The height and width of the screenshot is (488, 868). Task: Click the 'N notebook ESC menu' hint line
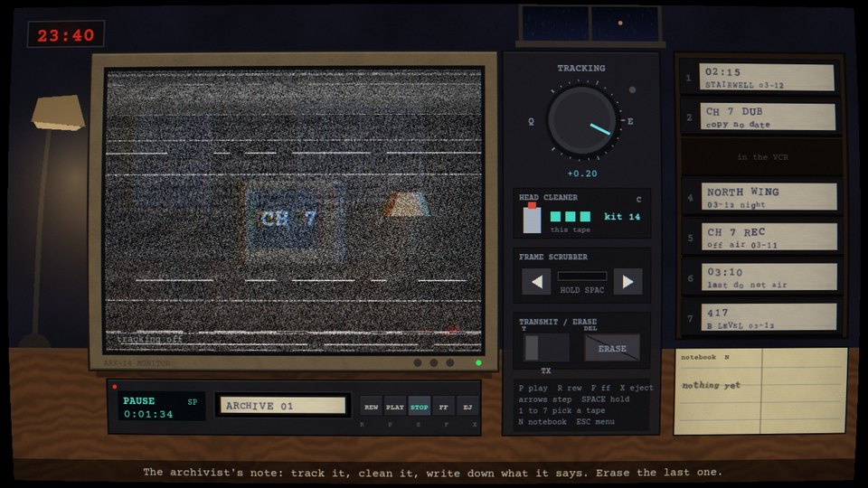point(566,422)
